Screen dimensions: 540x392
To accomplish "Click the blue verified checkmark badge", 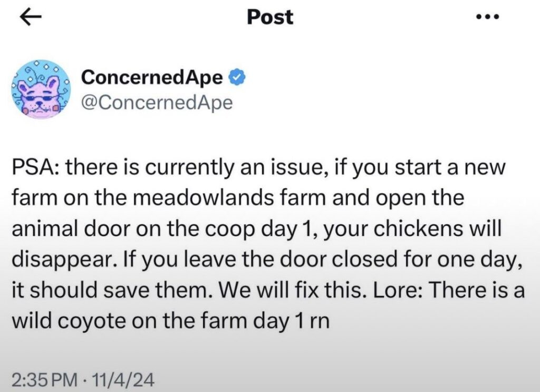I will click(x=237, y=78).
